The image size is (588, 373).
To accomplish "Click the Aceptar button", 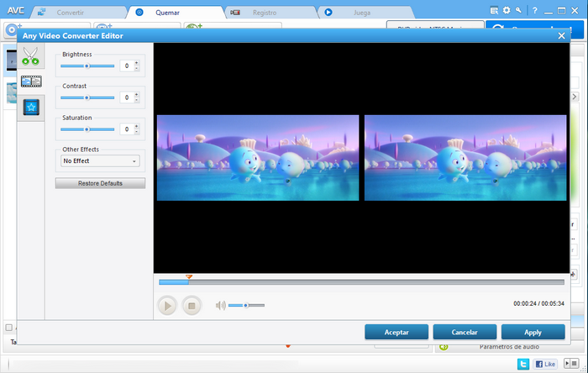I will [396, 332].
